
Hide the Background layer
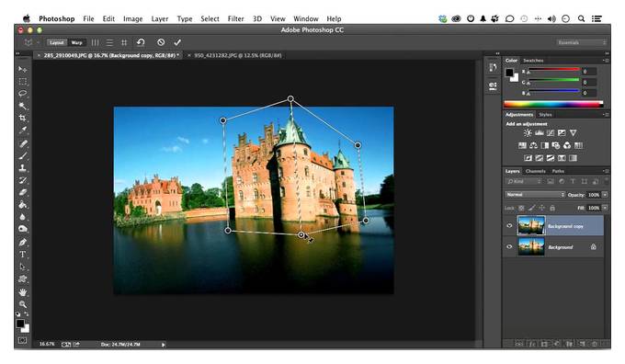[x=509, y=246]
